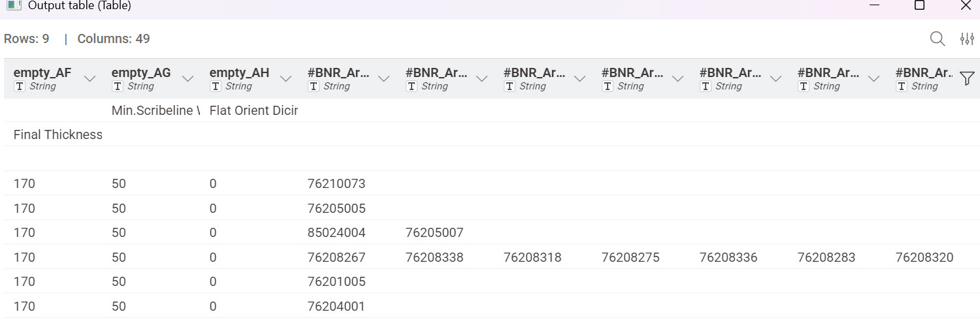Select the Final Thickness cell
Image resolution: width=980 pixels, height=329 pixels.
[x=57, y=134]
